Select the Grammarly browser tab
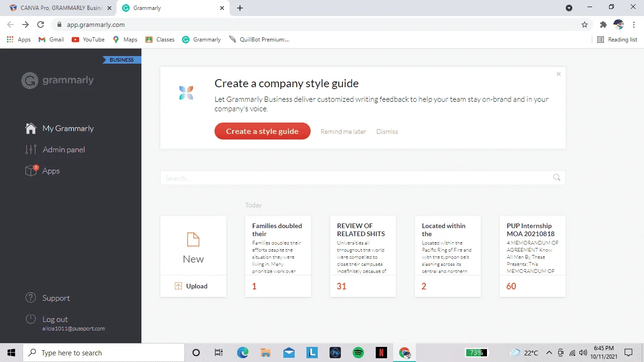Viewport: 644px width, 362px height. 172,8
